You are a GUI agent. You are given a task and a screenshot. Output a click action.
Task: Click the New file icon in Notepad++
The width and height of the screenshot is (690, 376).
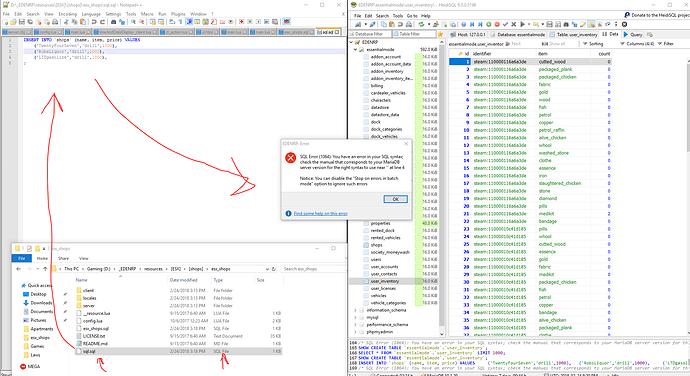tap(5, 22)
